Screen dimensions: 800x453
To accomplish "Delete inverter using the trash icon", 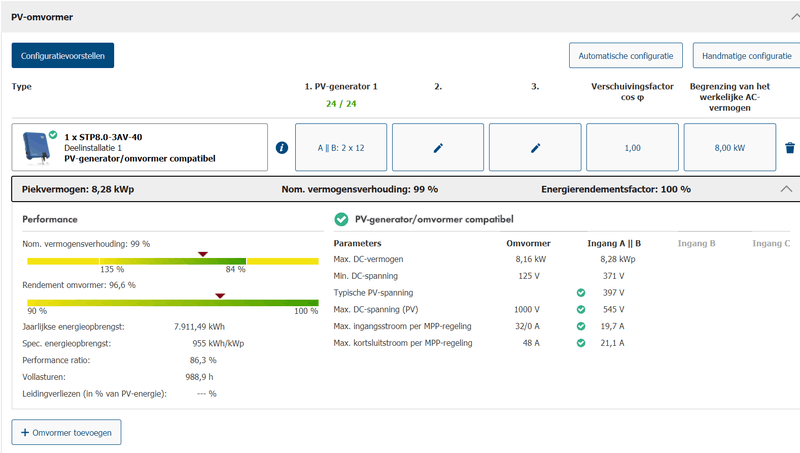I will click(x=789, y=148).
